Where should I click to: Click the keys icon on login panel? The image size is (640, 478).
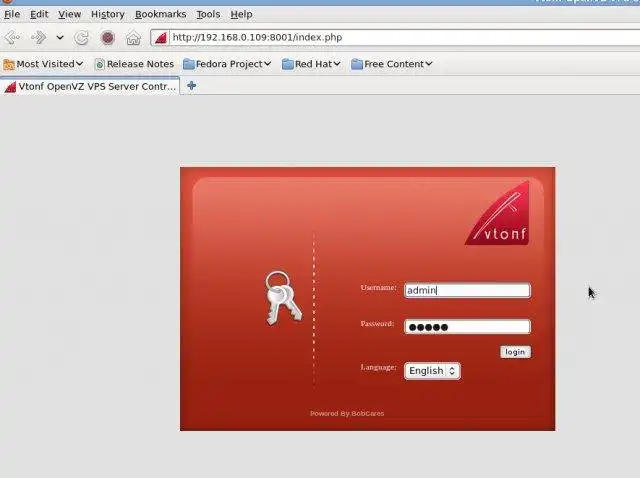click(283, 298)
